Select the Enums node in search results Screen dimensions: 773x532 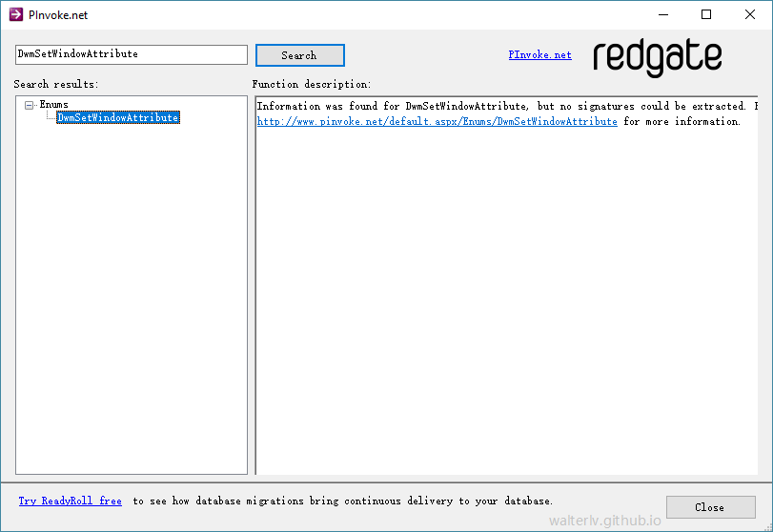click(x=53, y=105)
